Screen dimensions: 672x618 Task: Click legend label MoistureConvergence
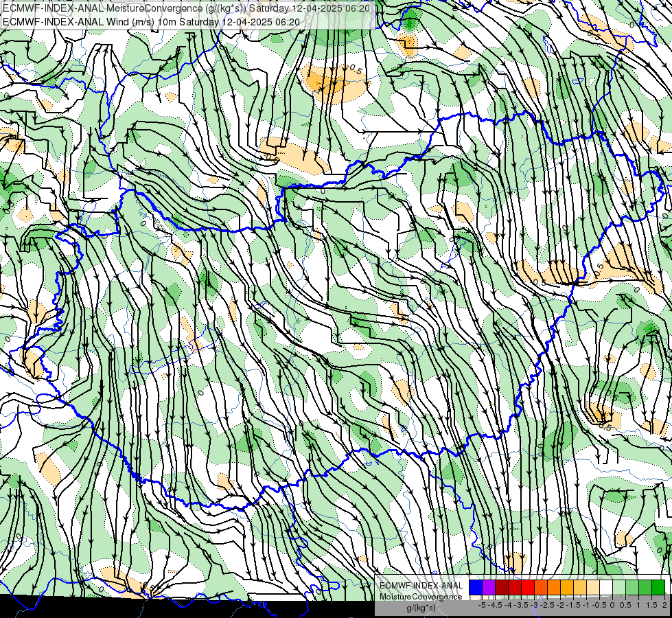(x=421, y=597)
